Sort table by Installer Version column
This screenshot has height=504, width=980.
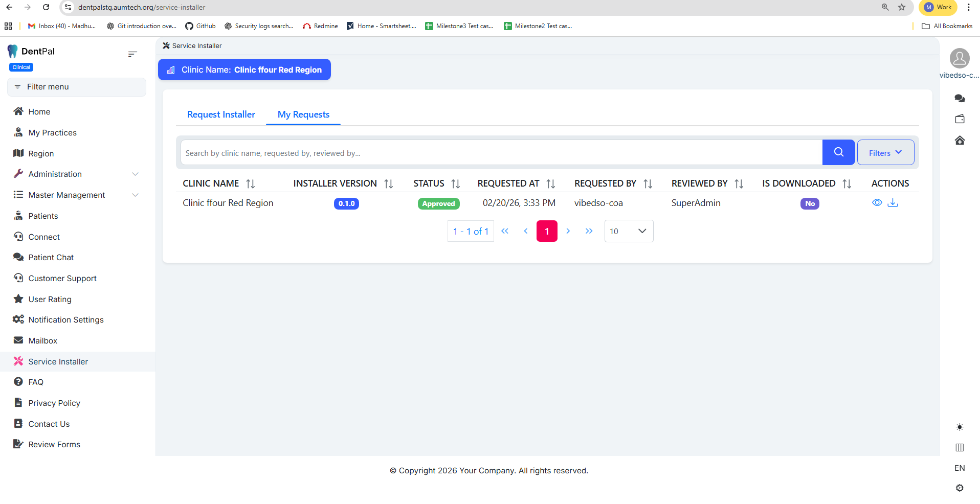coord(389,184)
